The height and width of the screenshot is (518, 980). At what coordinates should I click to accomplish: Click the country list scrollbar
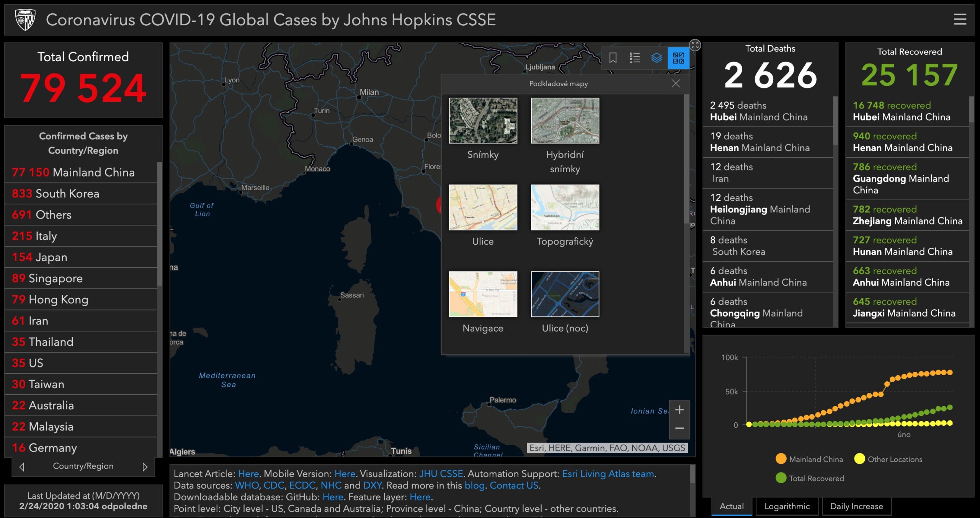pos(160,224)
